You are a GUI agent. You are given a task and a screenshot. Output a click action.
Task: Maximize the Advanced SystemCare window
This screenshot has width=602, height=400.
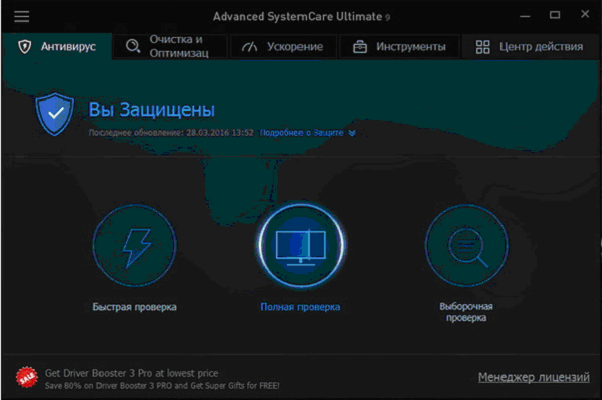(x=555, y=15)
